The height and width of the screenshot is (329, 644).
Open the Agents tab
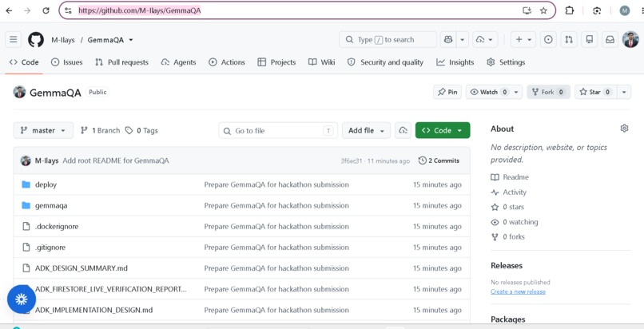click(x=178, y=62)
